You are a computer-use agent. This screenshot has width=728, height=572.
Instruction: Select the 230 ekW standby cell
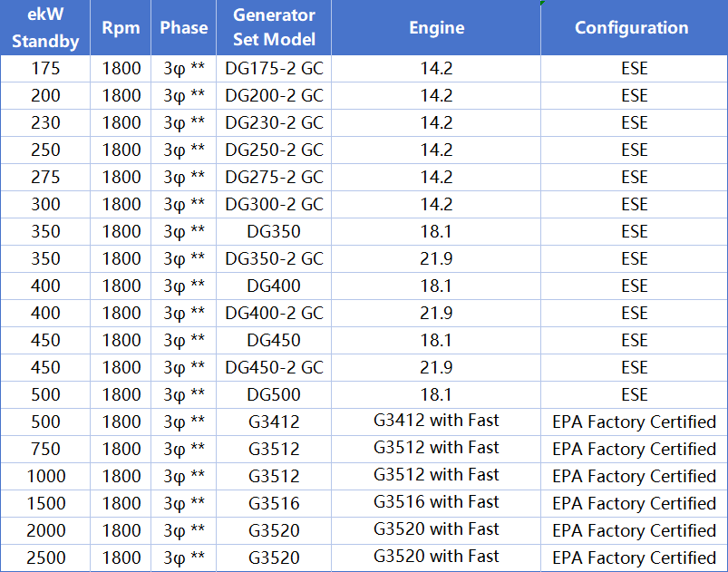click(45, 123)
